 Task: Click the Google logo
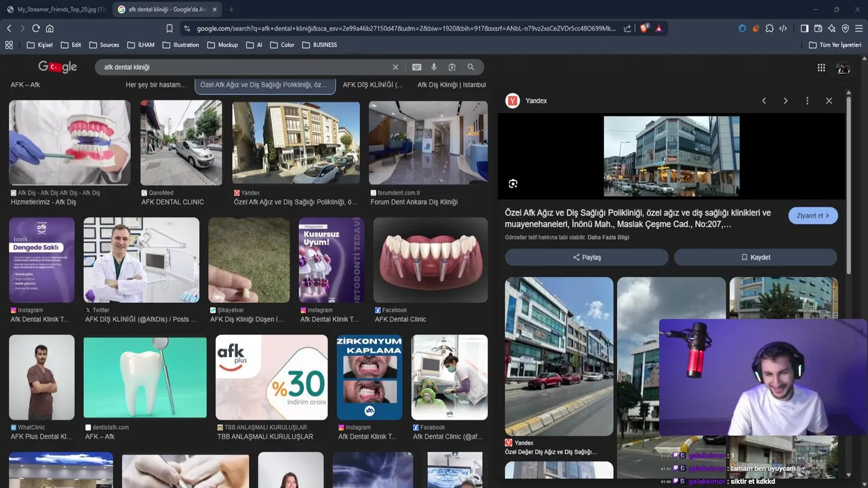tap(58, 67)
